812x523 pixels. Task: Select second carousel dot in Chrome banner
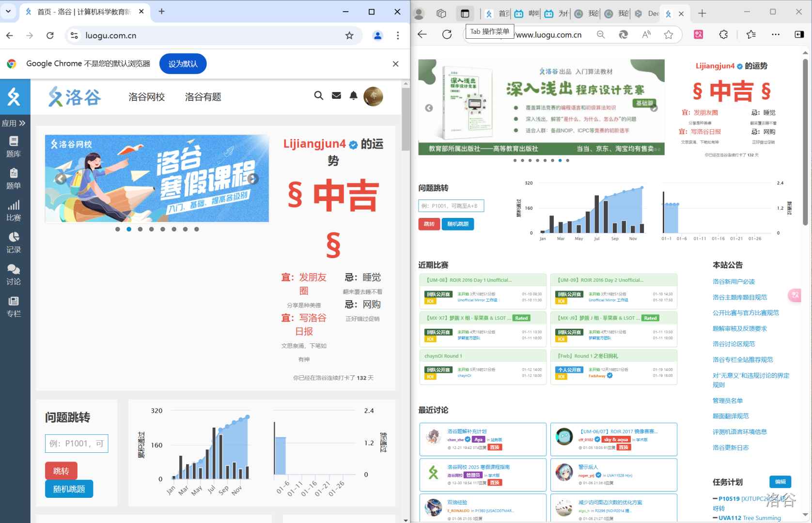[129, 229]
